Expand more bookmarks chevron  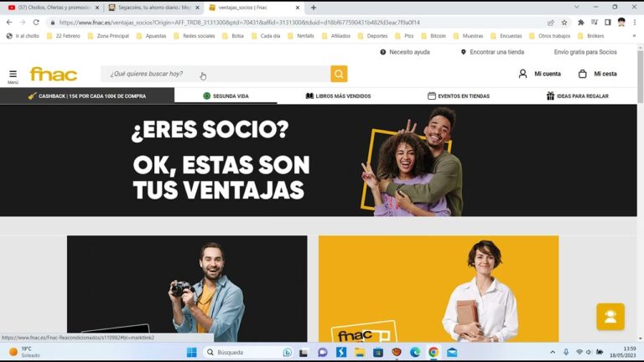(634, 36)
